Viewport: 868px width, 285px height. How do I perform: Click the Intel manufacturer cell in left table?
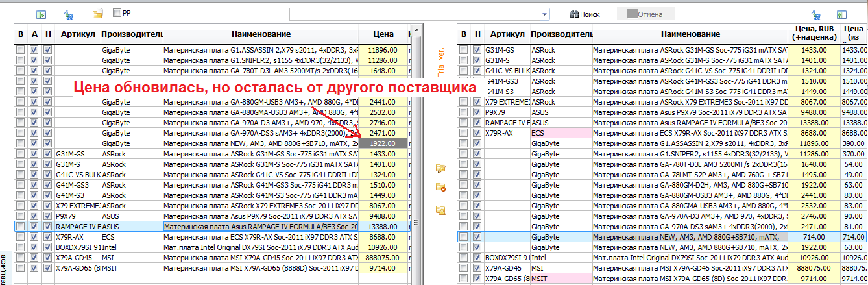(130, 247)
